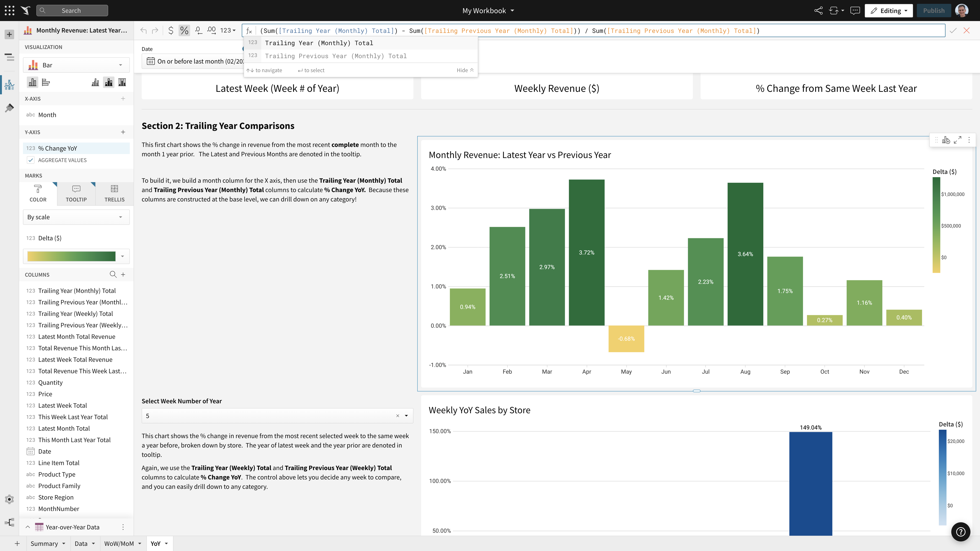Screen dimensions: 980x551
Task: Clear the week number selection with the X
Action: (x=398, y=416)
